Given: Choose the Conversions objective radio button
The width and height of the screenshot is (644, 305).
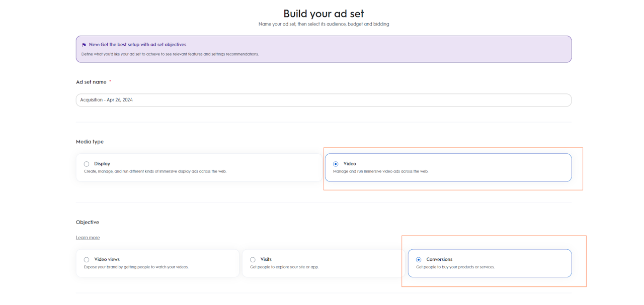Looking at the screenshot, I should 419,260.
